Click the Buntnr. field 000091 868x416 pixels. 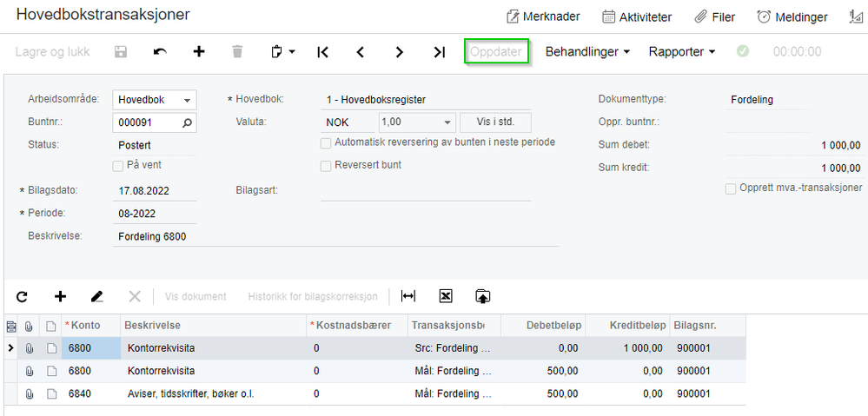pos(155,122)
